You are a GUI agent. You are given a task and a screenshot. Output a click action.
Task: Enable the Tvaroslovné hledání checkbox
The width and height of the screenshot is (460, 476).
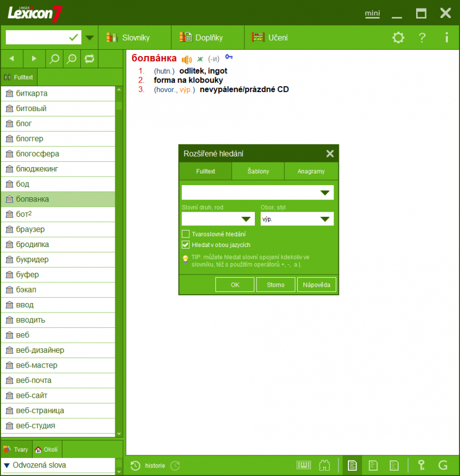tap(186, 234)
